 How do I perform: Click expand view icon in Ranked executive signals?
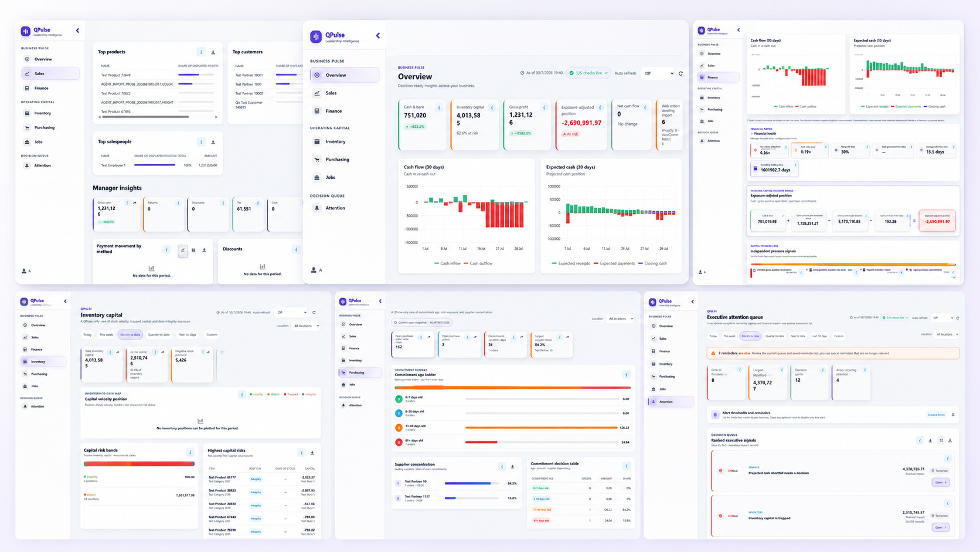pos(941,441)
